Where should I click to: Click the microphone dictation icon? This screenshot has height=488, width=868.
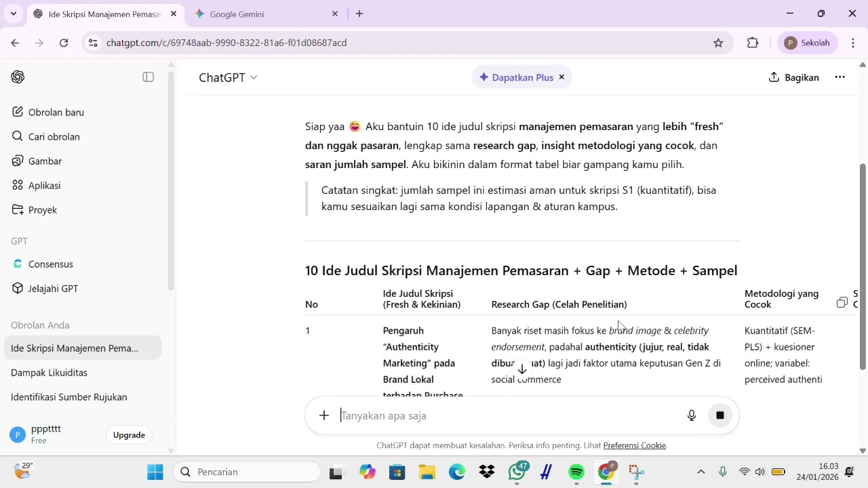pos(691,415)
